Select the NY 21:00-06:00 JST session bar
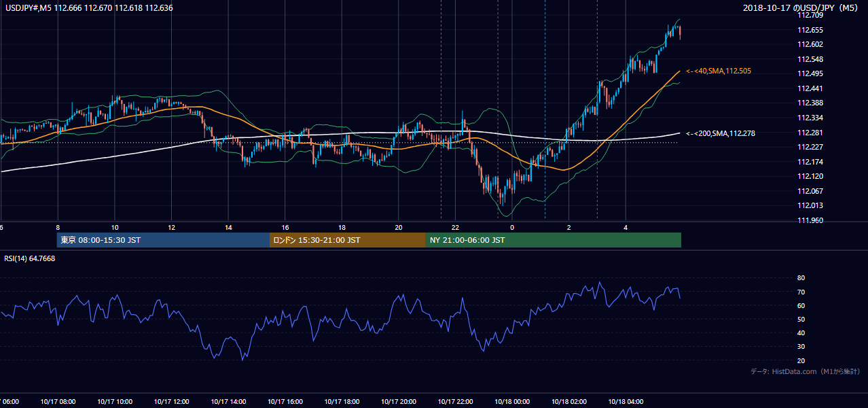This screenshot has width=868, height=408. (x=554, y=240)
